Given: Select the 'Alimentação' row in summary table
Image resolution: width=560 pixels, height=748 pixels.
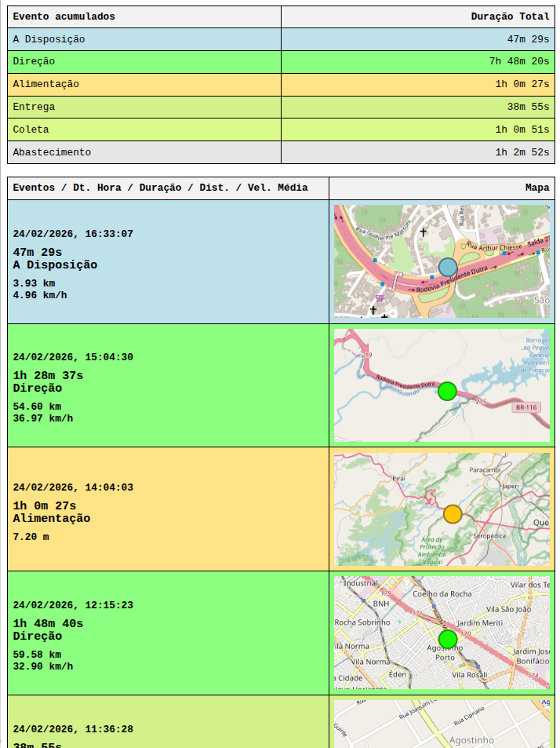Looking at the screenshot, I should click(282, 85).
